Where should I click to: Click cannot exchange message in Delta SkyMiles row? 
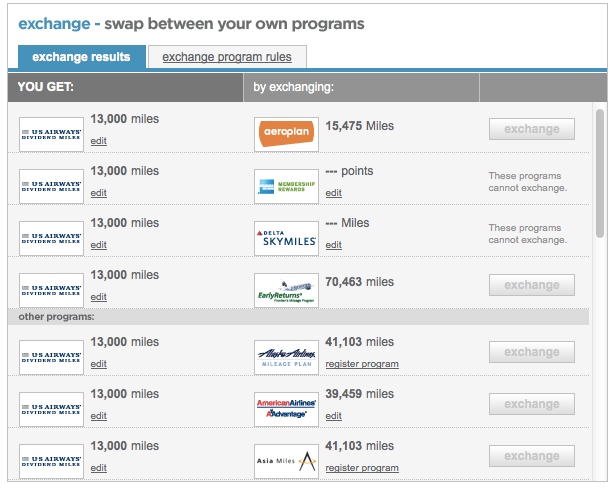coord(527,234)
